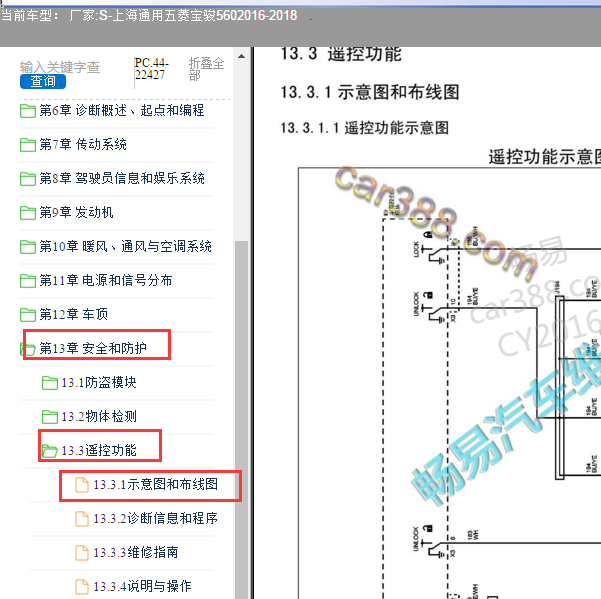Click document icon for 13.3.3维修指南
601x599 pixels.
pos(82,553)
